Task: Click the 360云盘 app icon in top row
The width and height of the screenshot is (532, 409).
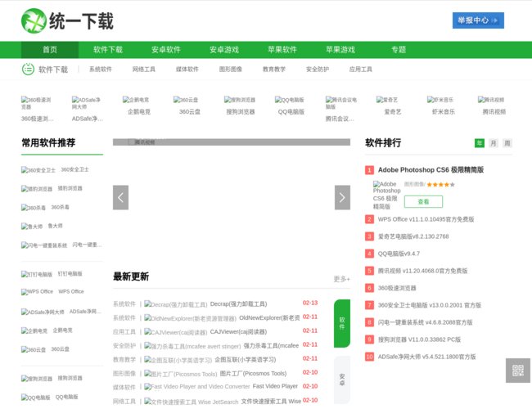Action: [186, 100]
